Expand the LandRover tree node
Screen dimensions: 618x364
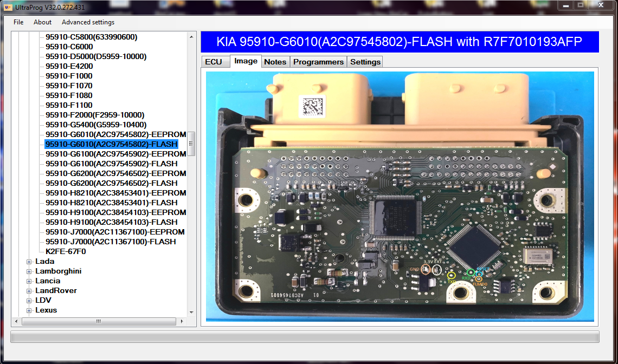click(x=29, y=291)
